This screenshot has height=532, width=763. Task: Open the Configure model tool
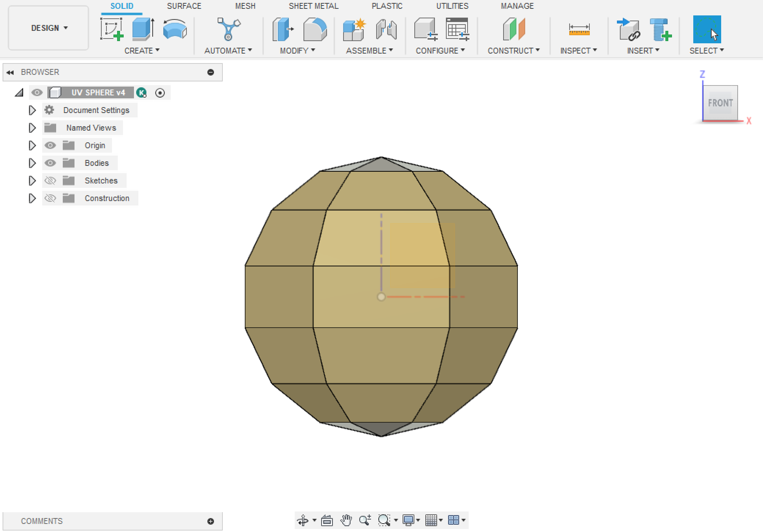point(426,29)
